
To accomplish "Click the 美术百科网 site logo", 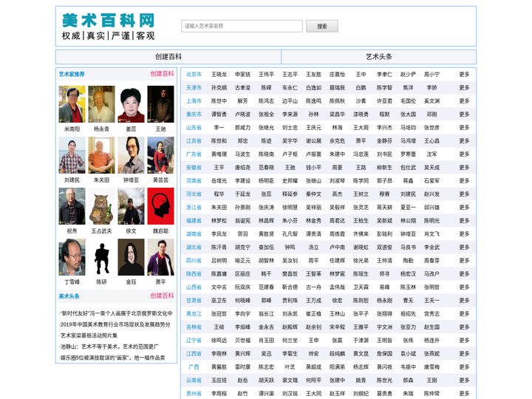I will (108, 26).
